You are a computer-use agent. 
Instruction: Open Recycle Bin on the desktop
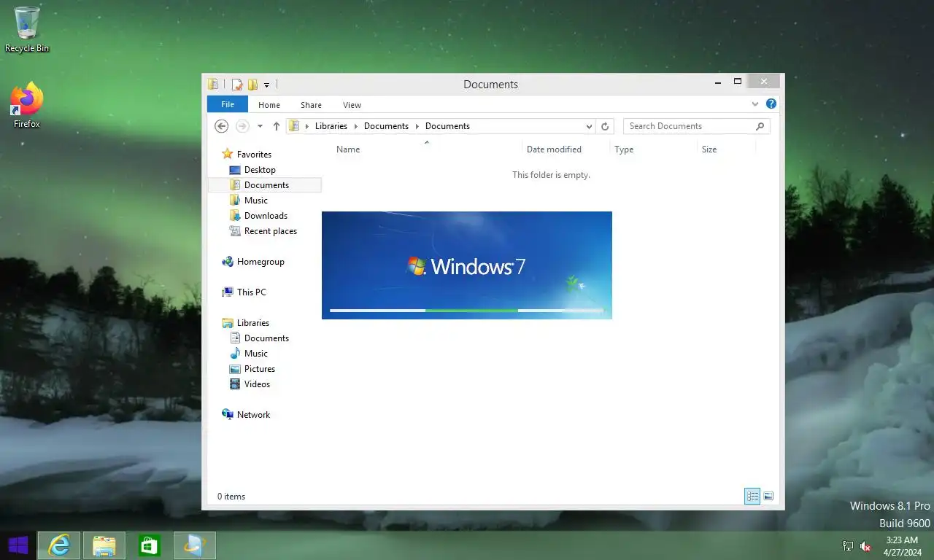coord(27,29)
